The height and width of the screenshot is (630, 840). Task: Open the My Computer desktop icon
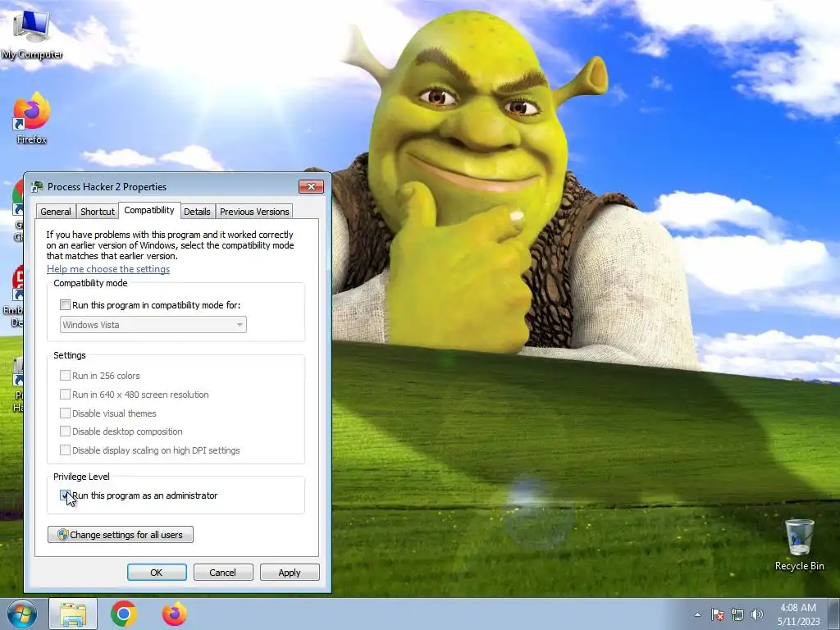pos(32,34)
